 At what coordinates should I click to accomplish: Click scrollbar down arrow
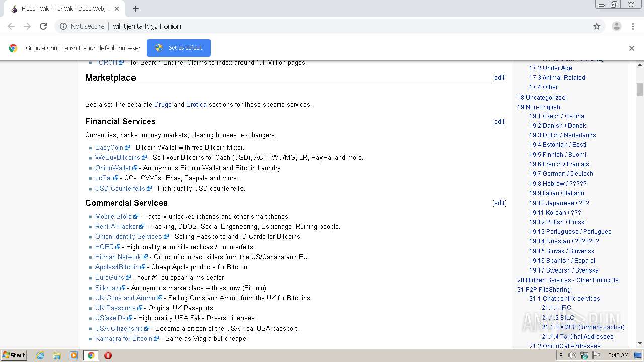point(639,344)
